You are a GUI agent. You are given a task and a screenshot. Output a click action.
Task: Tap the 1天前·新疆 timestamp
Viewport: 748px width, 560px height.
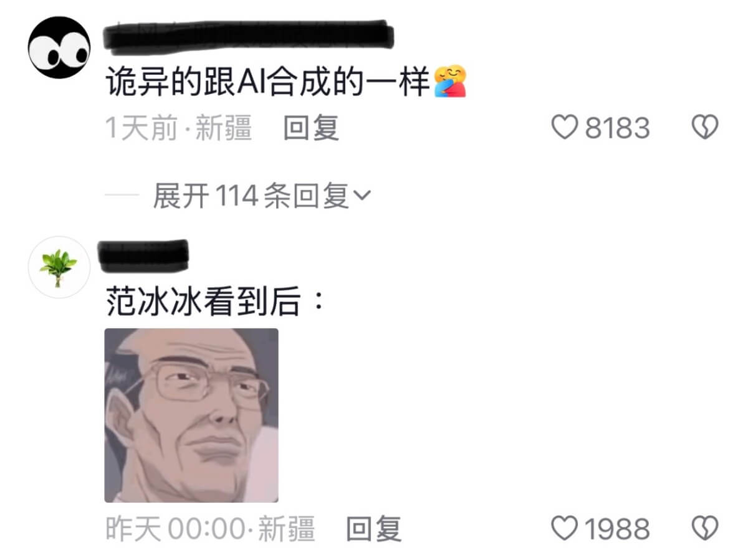tap(178, 128)
